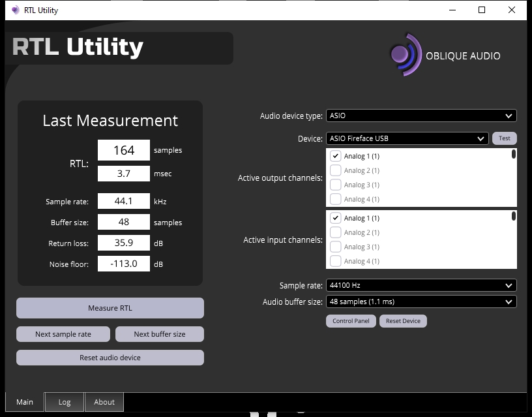Switch to the Log tab
The image size is (532, 417).
65,402
